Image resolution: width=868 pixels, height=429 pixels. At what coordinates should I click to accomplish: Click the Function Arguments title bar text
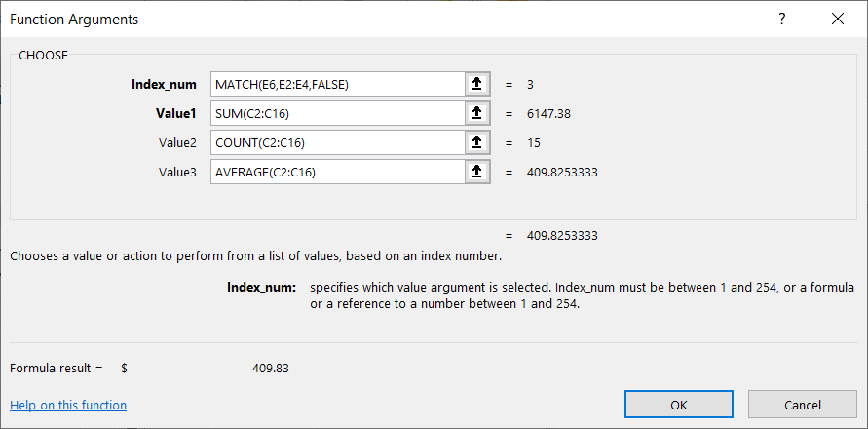click(x=74, y=19)
